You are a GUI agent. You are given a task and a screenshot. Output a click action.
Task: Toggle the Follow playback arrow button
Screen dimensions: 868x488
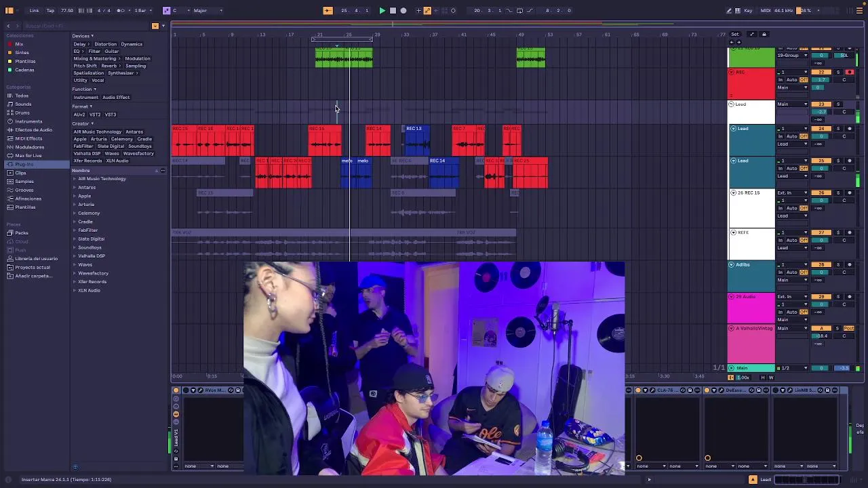(328, 10)
